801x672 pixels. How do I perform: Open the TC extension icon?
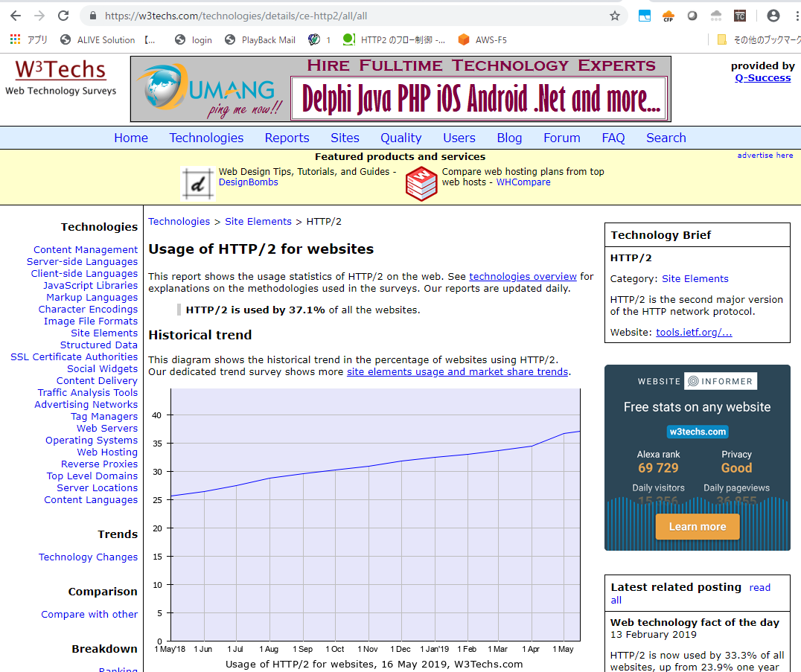pos(740,16)
